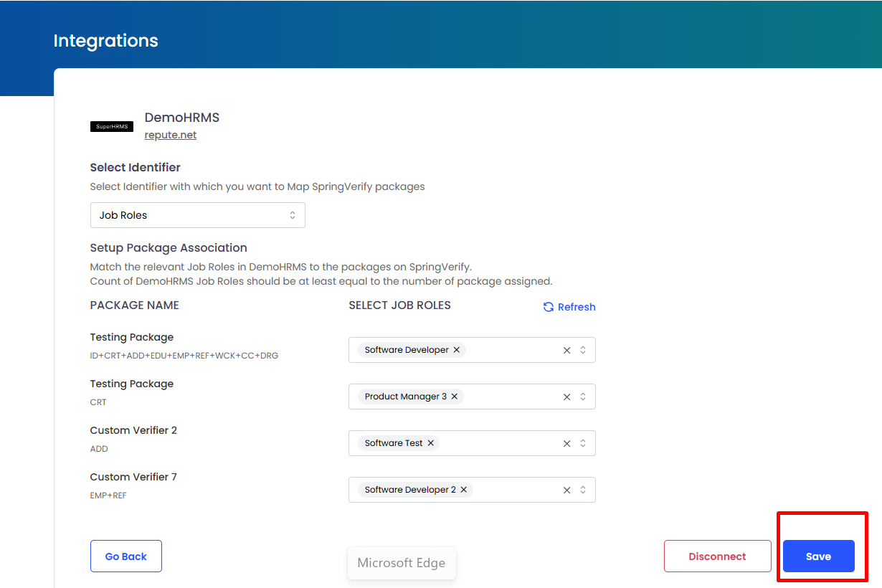Expand job roles dropdown for Product Manager 3 row
Screen dimensions: 882x588
point(583,397)
